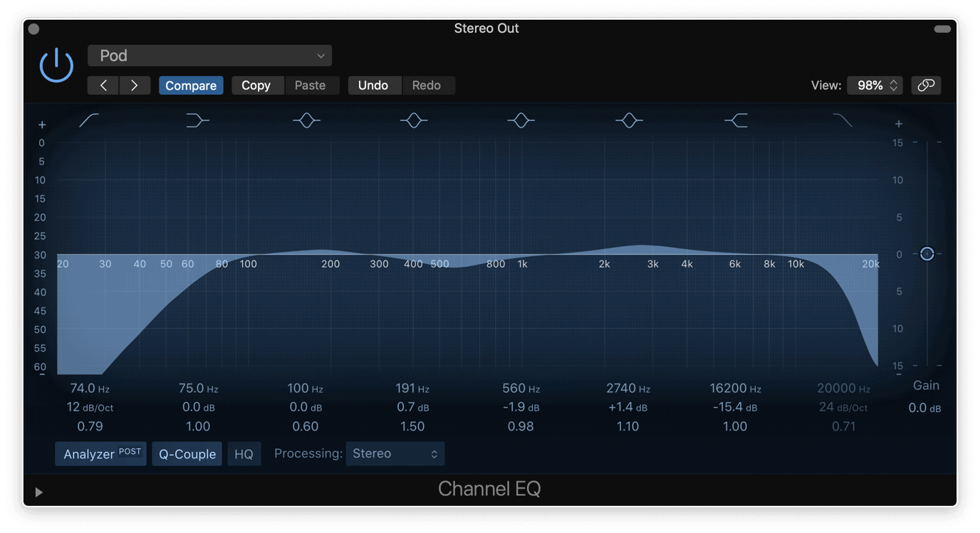980x533 pixels.
Task: Click the 100 Hz frequency value
Action: tap(305, 389)
